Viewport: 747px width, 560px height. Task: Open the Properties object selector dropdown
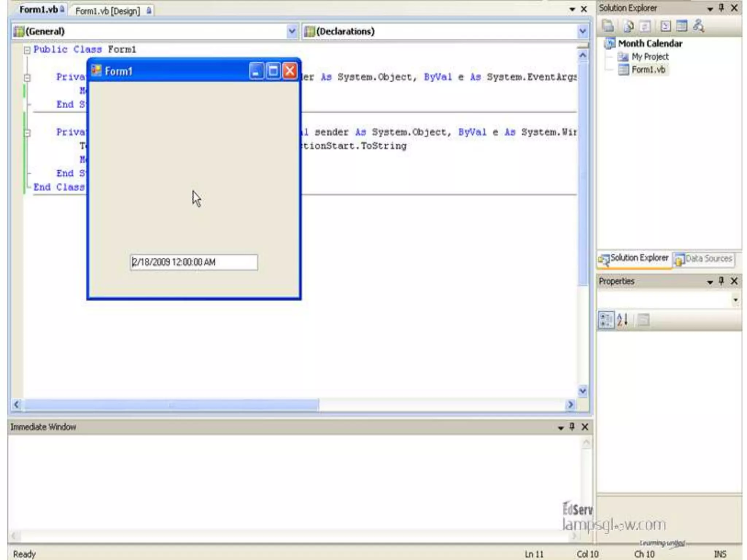[x=735, y=300]
